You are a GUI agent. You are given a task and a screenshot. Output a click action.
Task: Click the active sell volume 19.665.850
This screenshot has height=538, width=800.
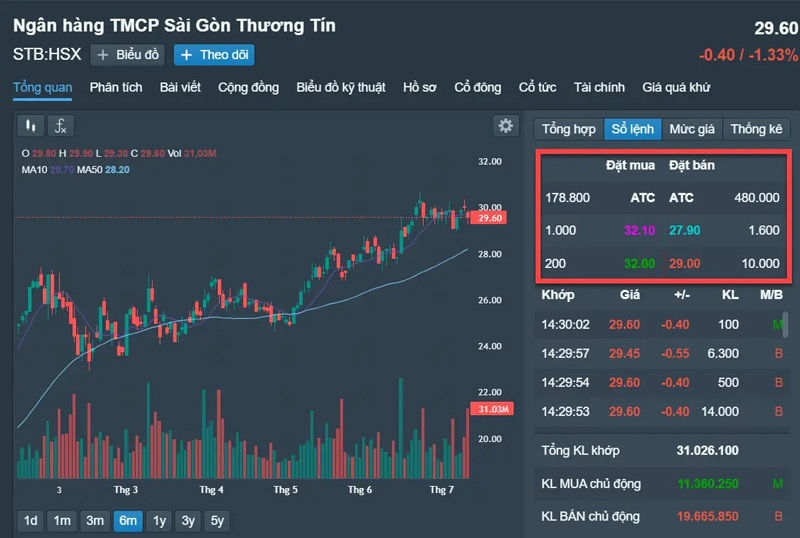click(x=707, y=516)
